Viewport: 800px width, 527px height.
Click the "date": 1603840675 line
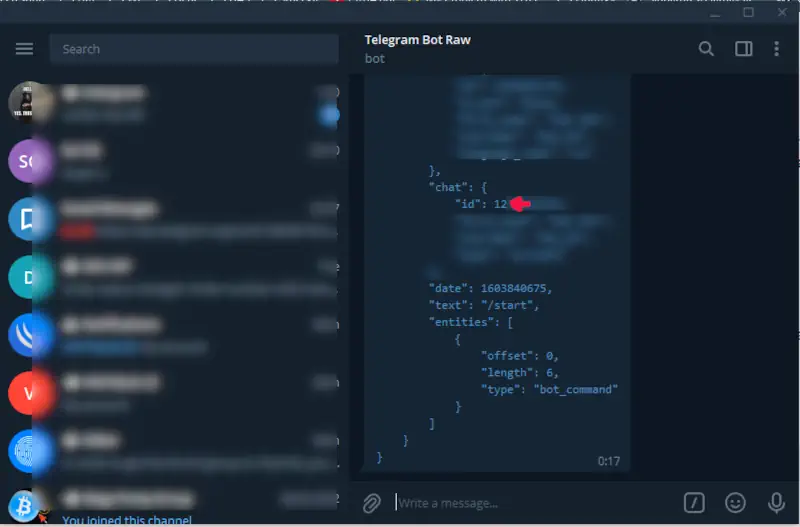[x=490, y=288]
